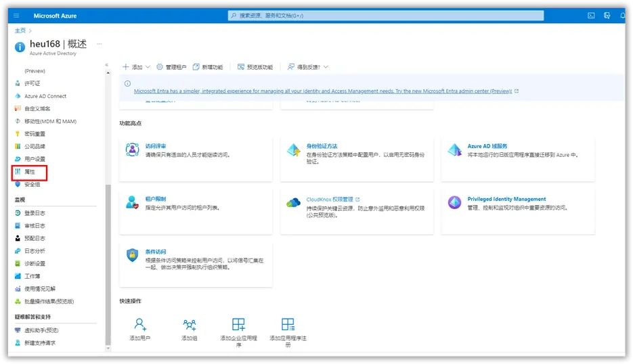The height and width of the screenshot is (364, 633).
Task: Open the more options ellipsis beside heu168 title
Action: point(100,43)
